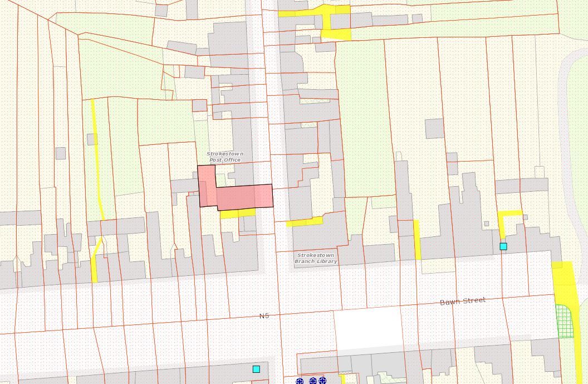The width and height of the screenshot is (588, 384).
Task: Click the cyan square marker below N5 road
Action: [256, 369]
